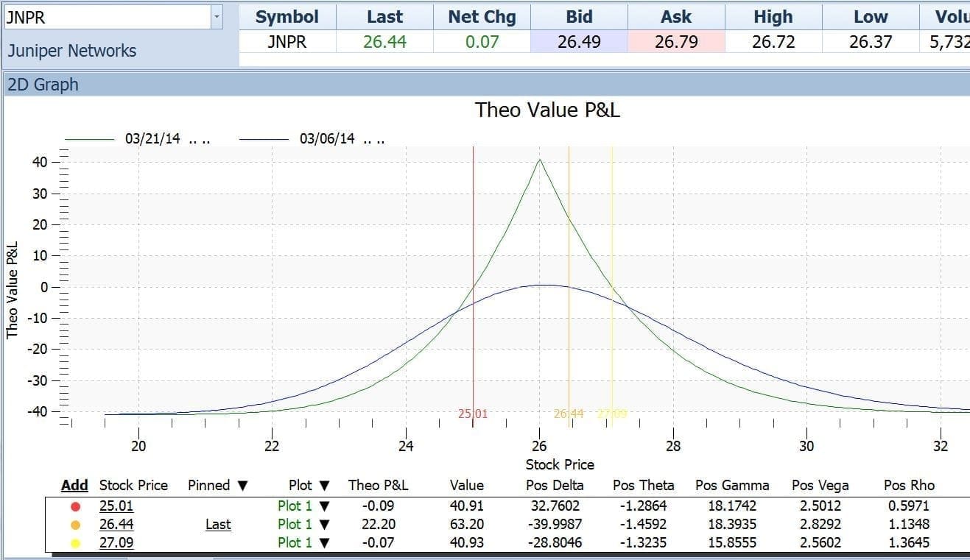970x560 pixels.
Task: Click the orange dot marker for 26.44
Action: click(x=75, y=525)
